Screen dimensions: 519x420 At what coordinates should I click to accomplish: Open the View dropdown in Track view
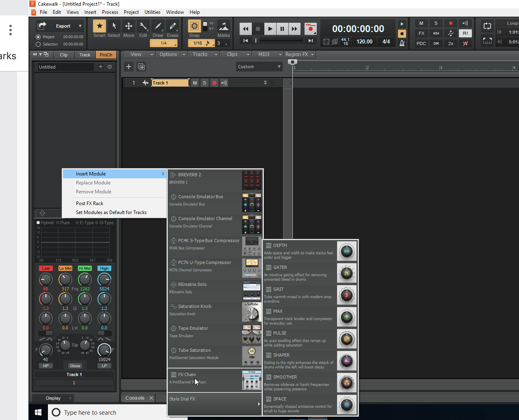click(x=139, y=54)
